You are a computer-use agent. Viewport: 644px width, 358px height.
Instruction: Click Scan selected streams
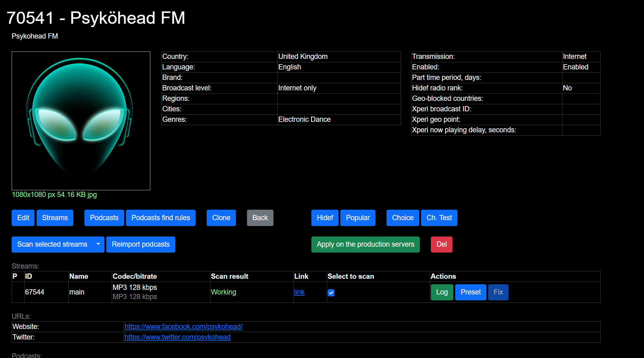point(52,244)
